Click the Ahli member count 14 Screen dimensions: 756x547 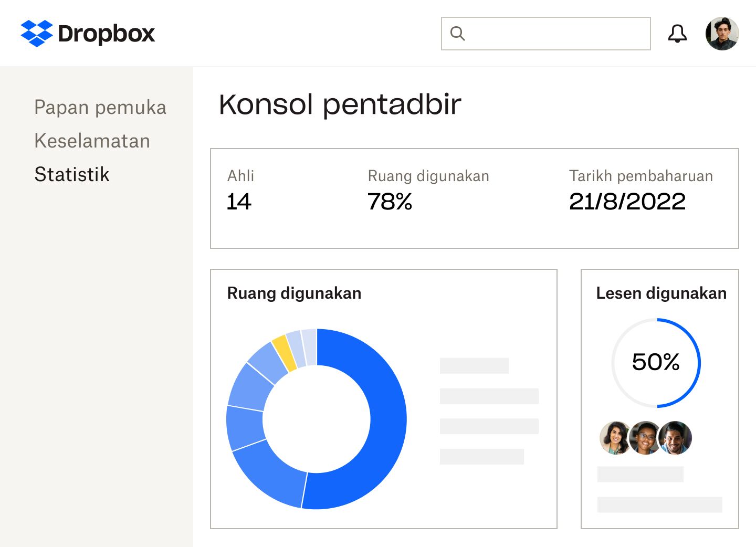coord(239,202)
